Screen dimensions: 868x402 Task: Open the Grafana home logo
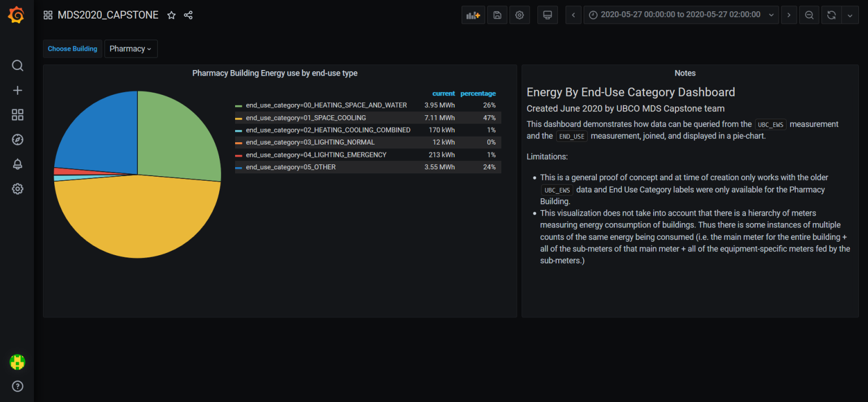(16, 15)
